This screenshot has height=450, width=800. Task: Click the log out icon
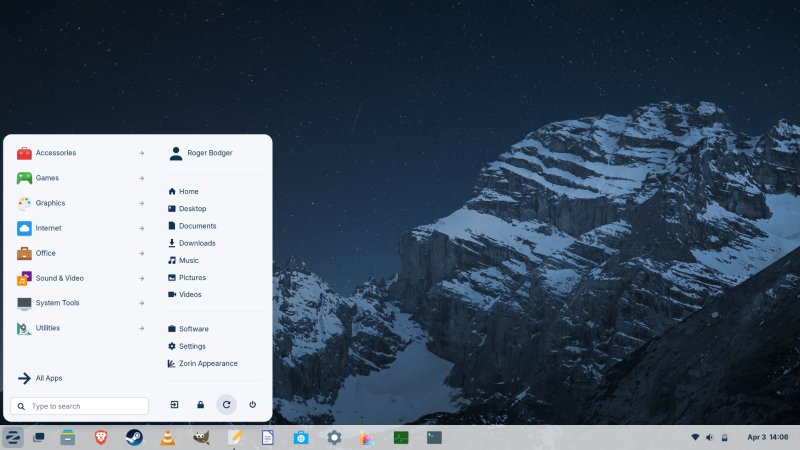(174, 405)
